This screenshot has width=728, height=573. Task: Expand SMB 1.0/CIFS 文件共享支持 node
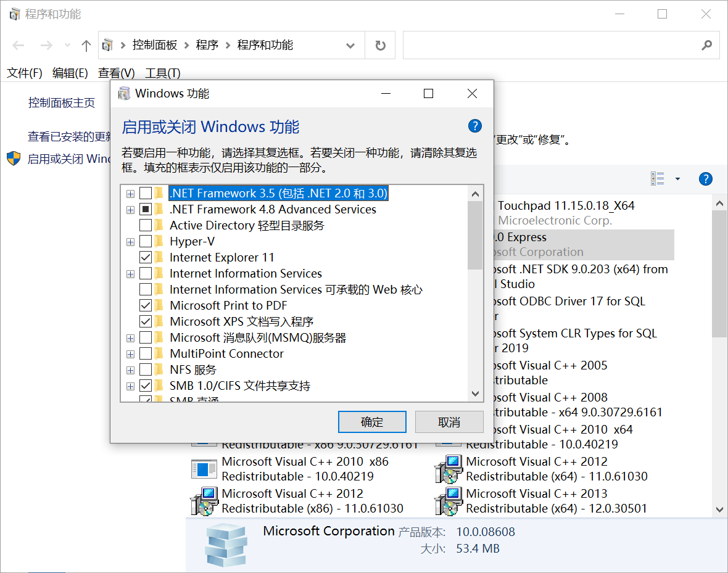tap(130, 386)
